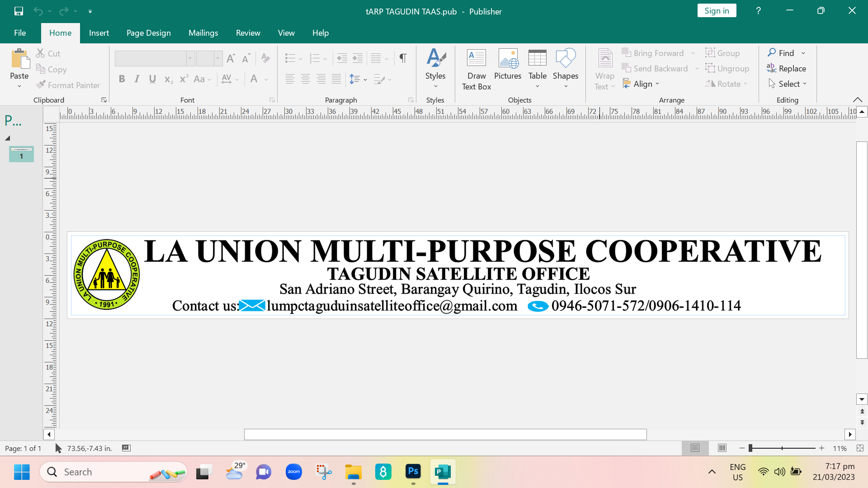Viewport: 868px width, 488px height.
Task: Open the Mailings tab
Action: tap(203, 33)
